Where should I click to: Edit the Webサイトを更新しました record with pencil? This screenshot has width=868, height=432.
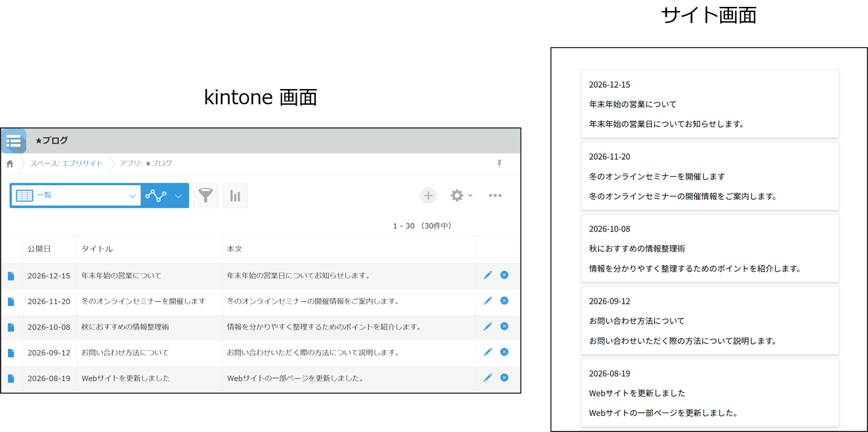pyautogui.click(x=487, y=378)
